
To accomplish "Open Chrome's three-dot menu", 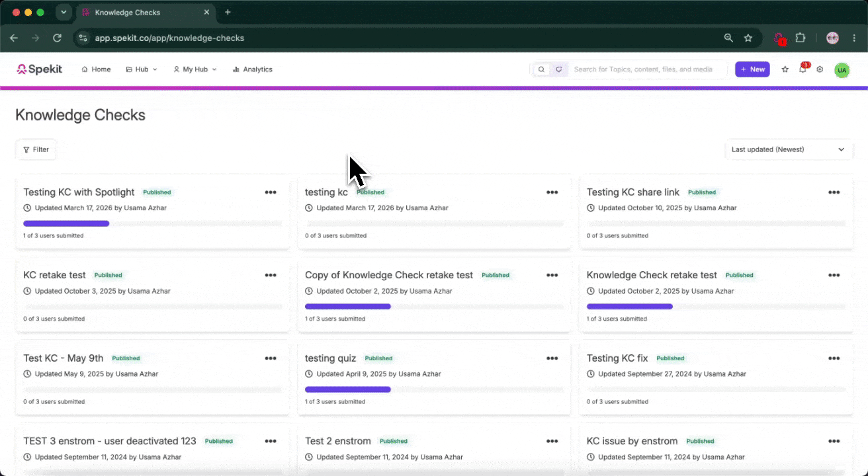I will [854, 38].
